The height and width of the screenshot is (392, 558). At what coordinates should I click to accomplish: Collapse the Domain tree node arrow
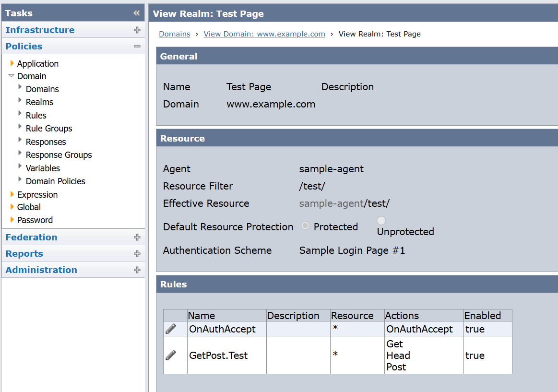(x=12, y=76)
